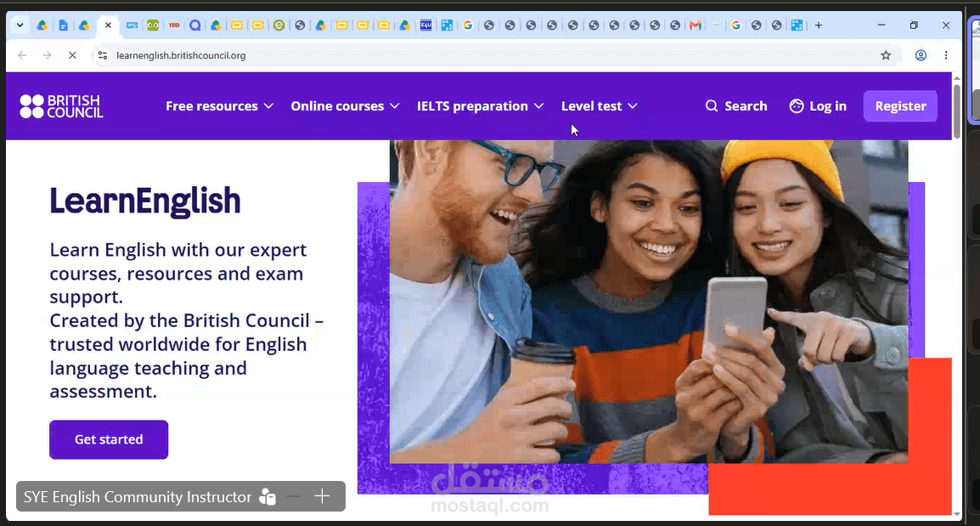Expand the Online courses menu

(x=345, y=106)
